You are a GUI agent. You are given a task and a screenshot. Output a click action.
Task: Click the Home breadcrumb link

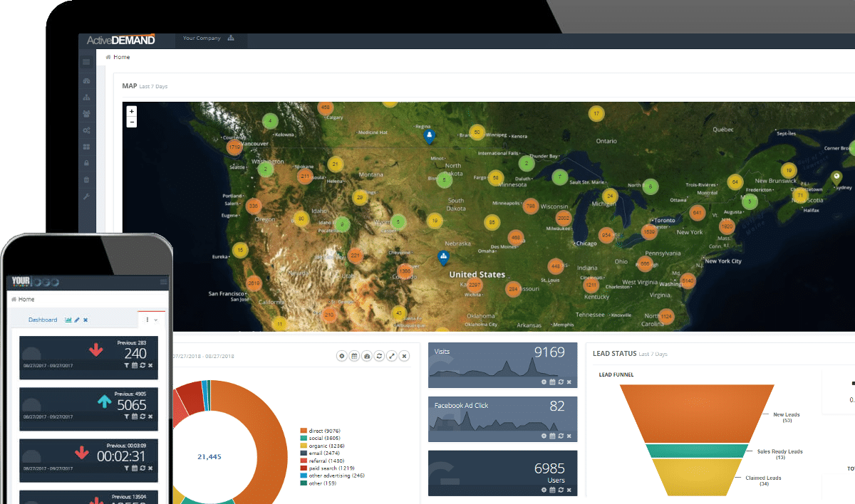click(121, 57)
